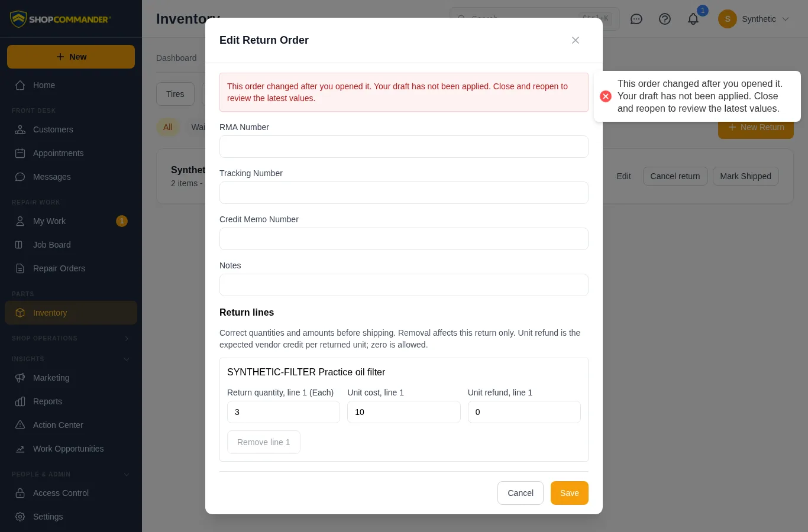This screenshot has width=808, height=532.
Task: Click the My Work person icon
Action: 20,221
